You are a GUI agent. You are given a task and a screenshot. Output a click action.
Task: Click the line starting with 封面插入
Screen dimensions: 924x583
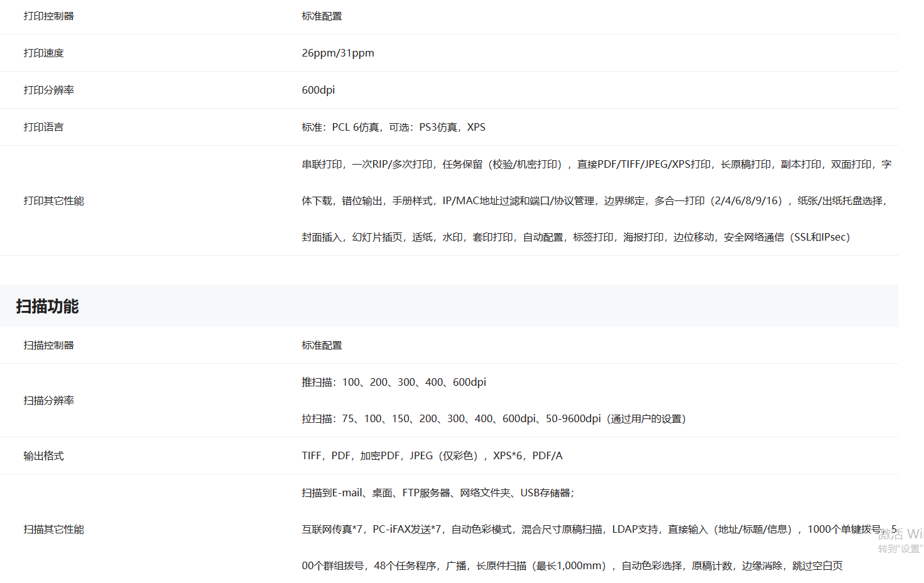(x=575, y=237)
